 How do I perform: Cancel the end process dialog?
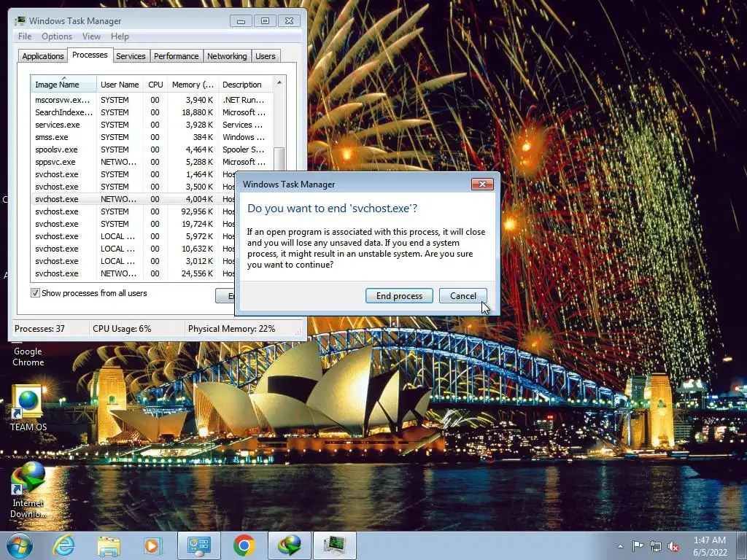(463, 296)
